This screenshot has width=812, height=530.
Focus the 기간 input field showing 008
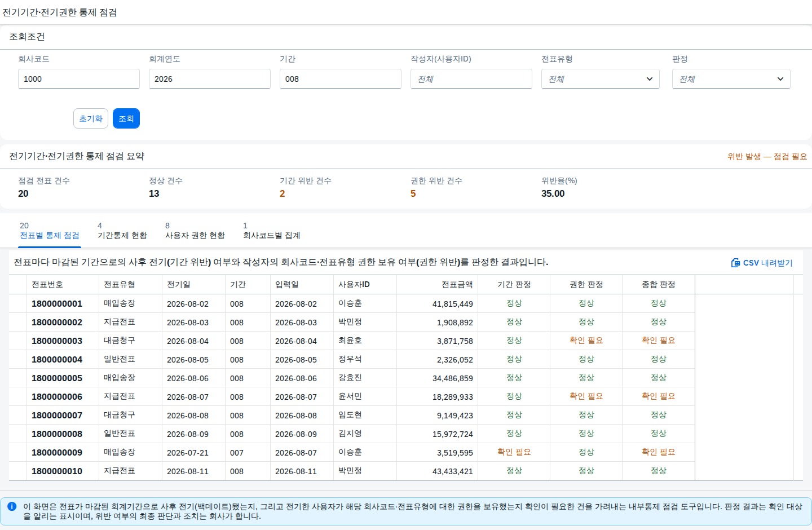click(x=341, y=79)
